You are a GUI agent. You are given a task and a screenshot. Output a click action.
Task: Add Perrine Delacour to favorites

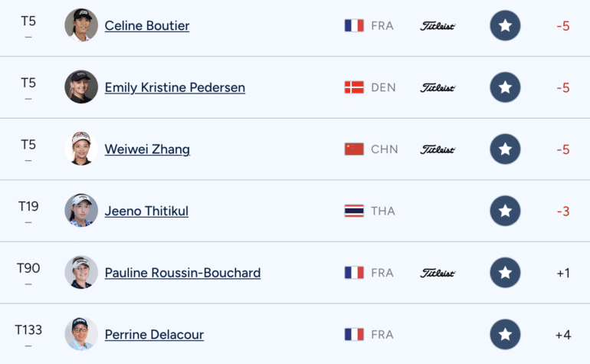coord(505,334)
